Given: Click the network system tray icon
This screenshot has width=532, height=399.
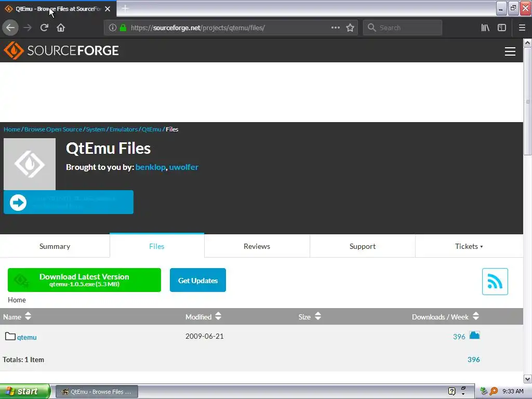Looking at the screenshot, I should tap(484, 391).
